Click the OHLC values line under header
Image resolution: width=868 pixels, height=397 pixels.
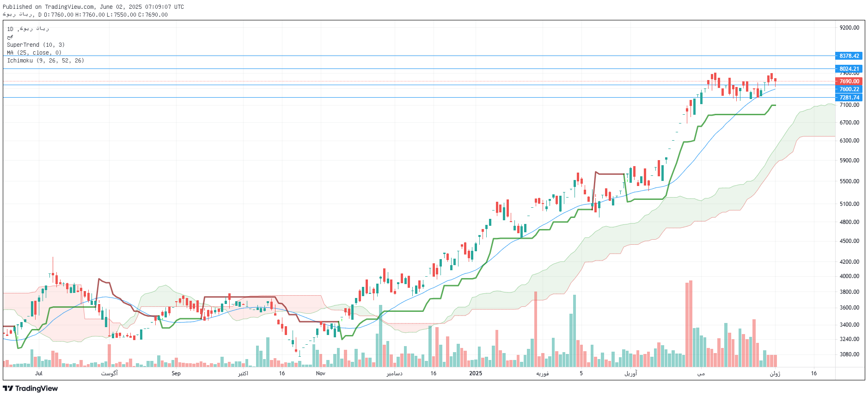tap(86, 15)
